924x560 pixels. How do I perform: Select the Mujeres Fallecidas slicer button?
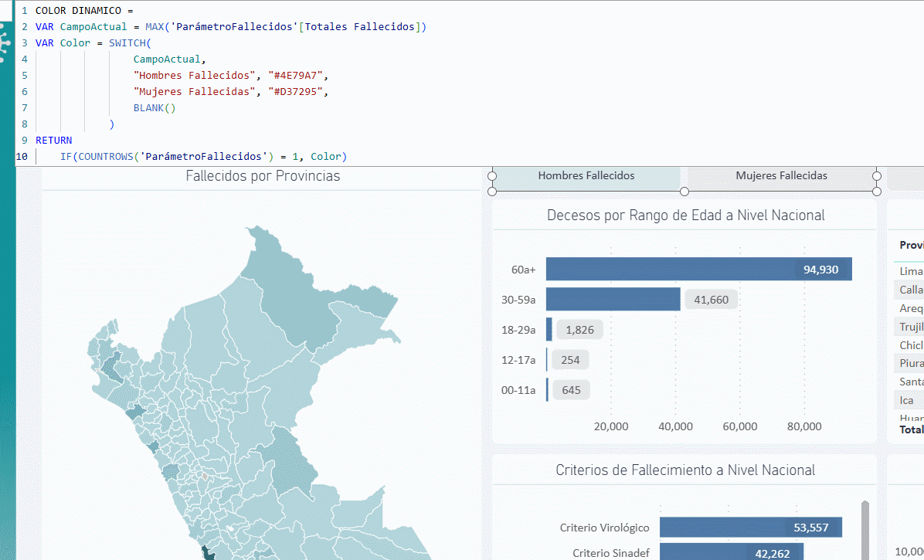click(x=781, y=176)
